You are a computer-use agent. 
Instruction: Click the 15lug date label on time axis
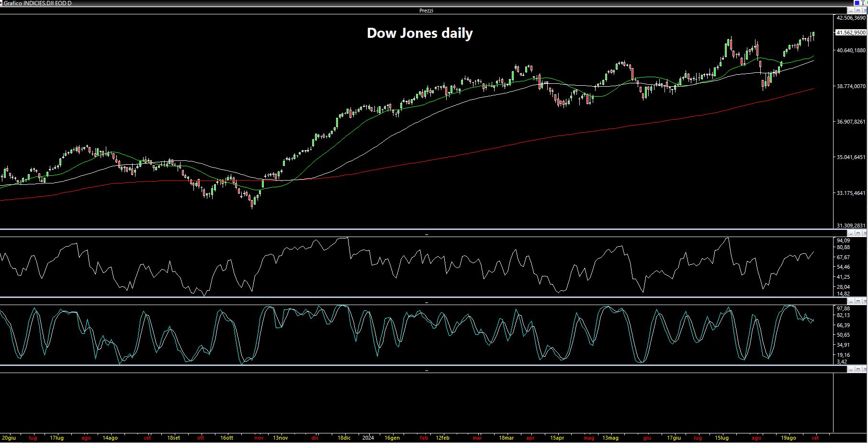(x=722, y=438)
